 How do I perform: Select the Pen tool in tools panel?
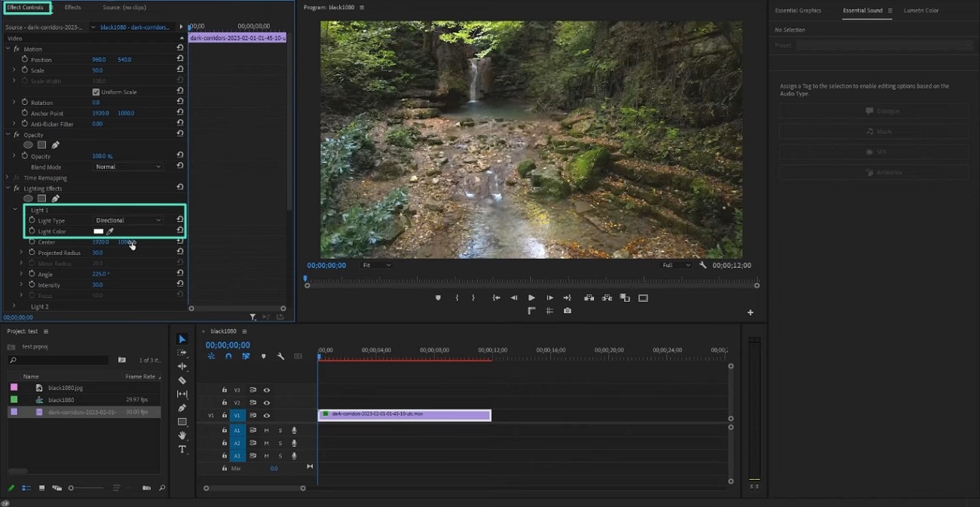[x=182, y=407]
